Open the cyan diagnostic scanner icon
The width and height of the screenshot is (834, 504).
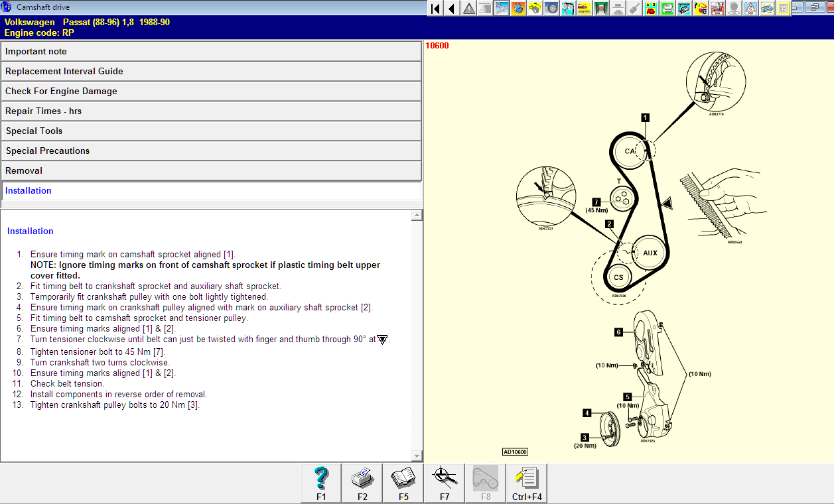(x=683, y=9)
